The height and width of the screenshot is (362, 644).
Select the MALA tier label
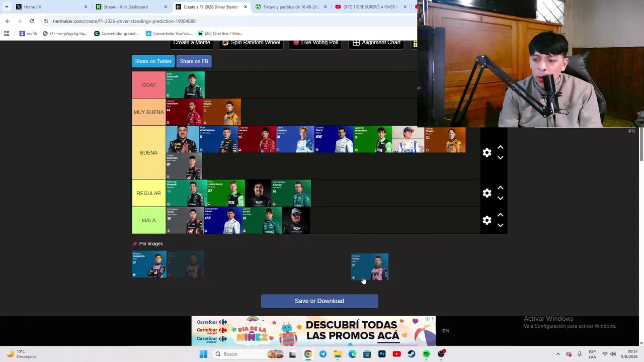(148, 220)
